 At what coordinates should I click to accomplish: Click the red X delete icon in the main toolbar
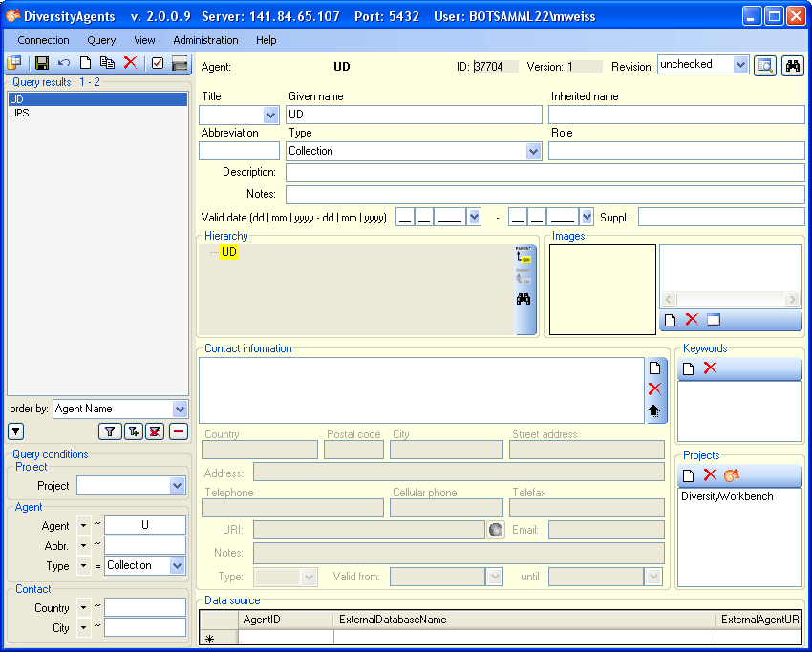tap(130, 63)
